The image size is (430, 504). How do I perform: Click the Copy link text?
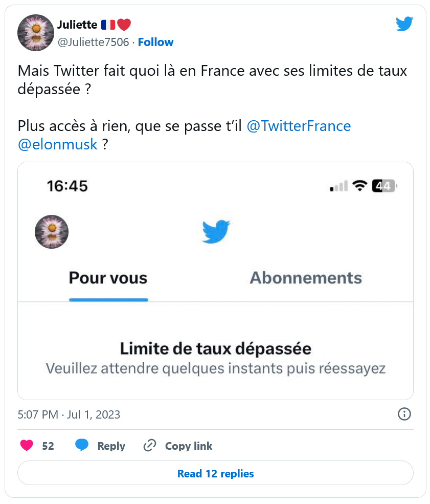coord(188,446)
